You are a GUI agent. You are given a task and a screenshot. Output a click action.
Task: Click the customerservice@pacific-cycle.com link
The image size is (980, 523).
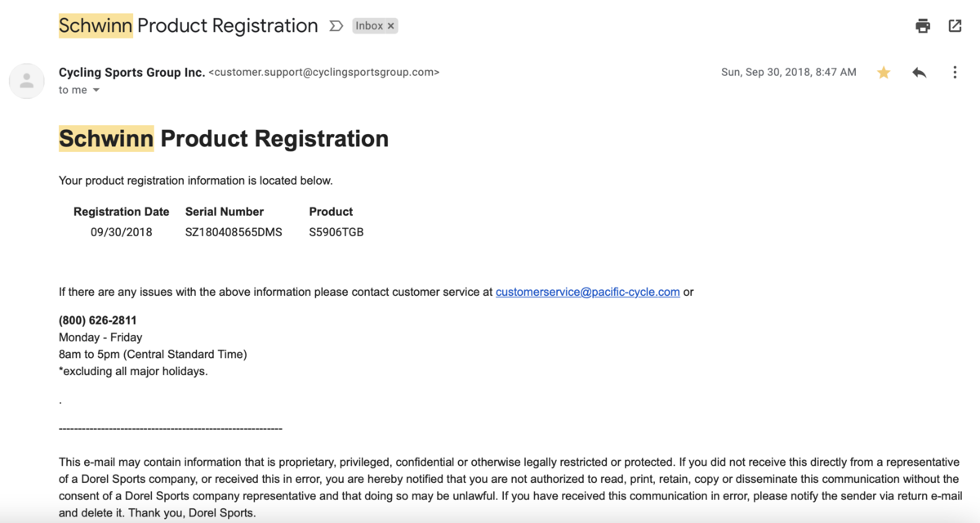pyautogui.click(x=587, y=292)
